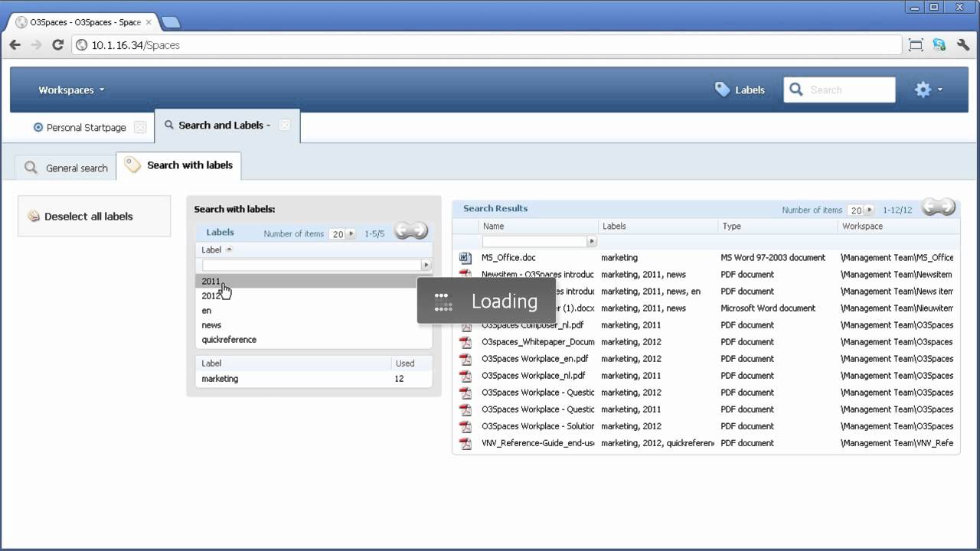
Task: Click the Name filter input field
Action: 534,241
